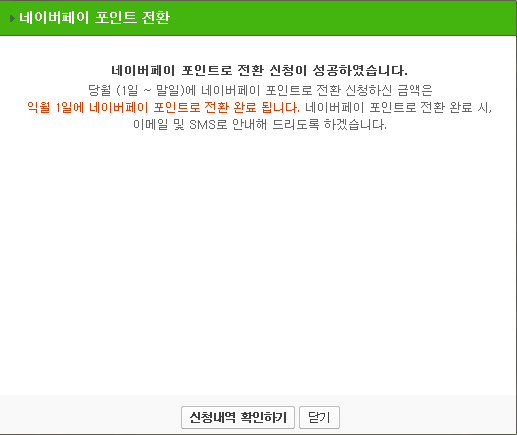The height and width of the screenshot is (435, 517).
Task: Click the arrow icon beside the header title
Action: tap(12, 18)
